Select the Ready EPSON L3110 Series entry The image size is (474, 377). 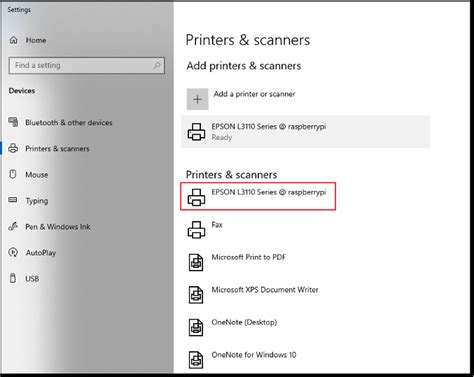pos(305,132)
